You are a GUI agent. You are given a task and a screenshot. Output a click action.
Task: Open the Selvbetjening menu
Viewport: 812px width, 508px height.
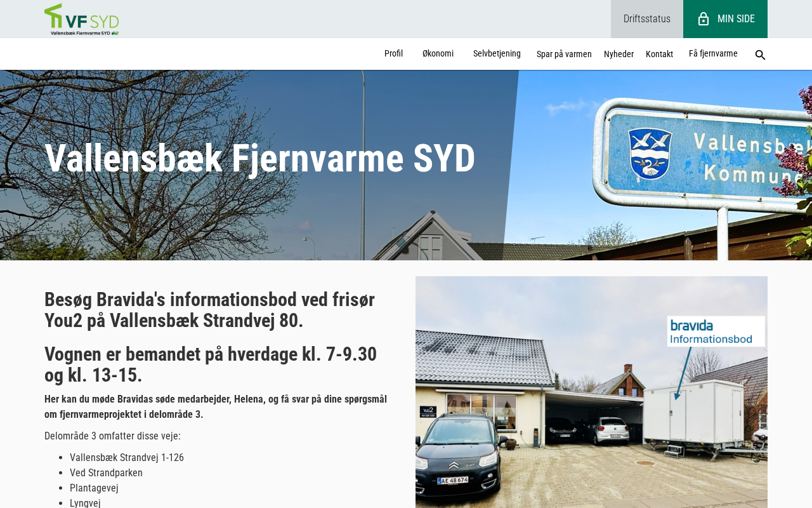(497, 54)
